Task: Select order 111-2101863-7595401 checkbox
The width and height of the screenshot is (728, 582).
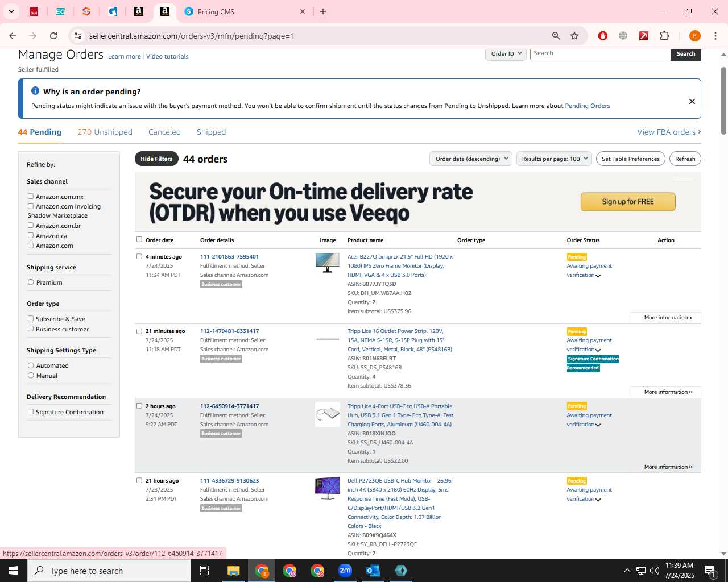Action: point(139,256)
